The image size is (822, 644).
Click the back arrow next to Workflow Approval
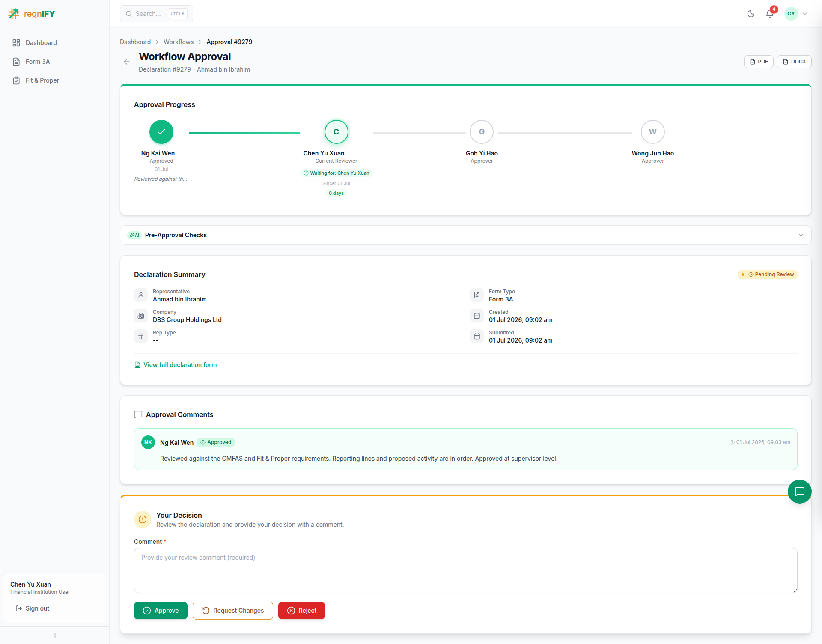(127, 62)
